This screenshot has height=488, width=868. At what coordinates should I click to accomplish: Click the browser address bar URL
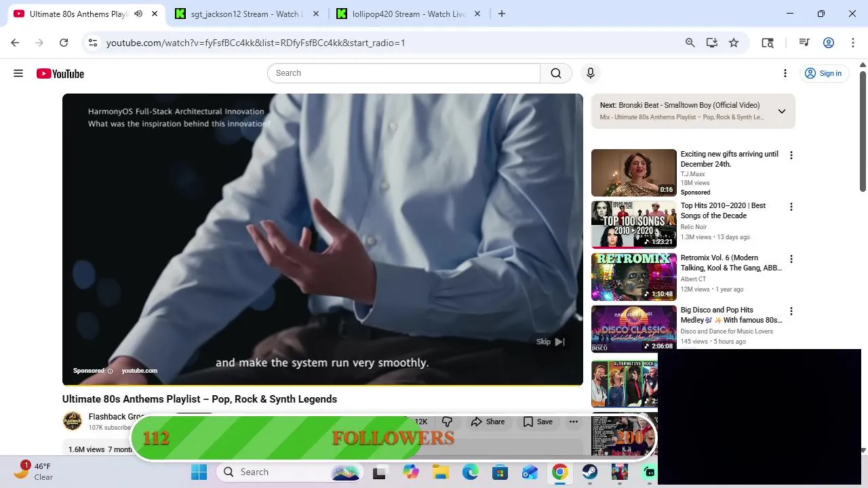256,43
